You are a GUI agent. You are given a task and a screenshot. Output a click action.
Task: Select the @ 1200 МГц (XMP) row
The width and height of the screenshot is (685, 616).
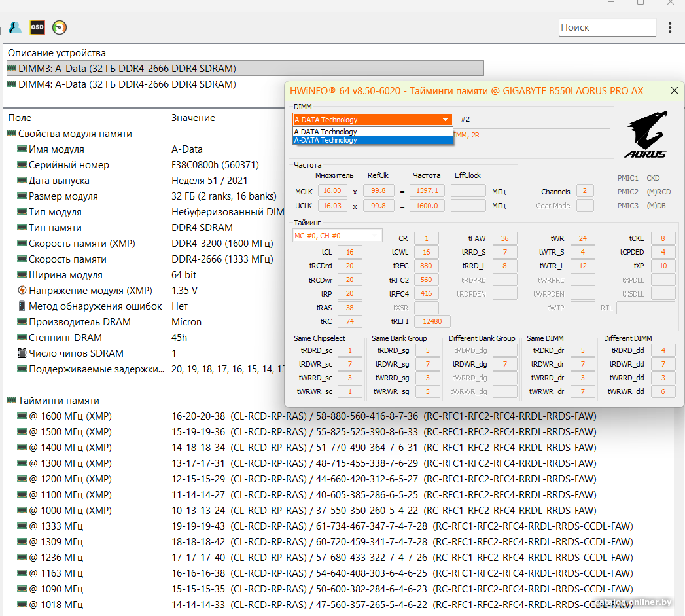(307, 479)
